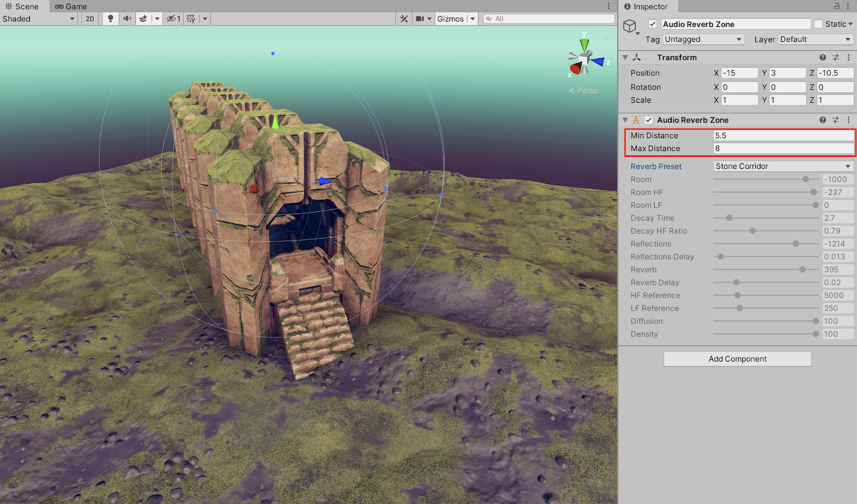
Task: Click the scene camera settings icon
Action: point(420,19)
